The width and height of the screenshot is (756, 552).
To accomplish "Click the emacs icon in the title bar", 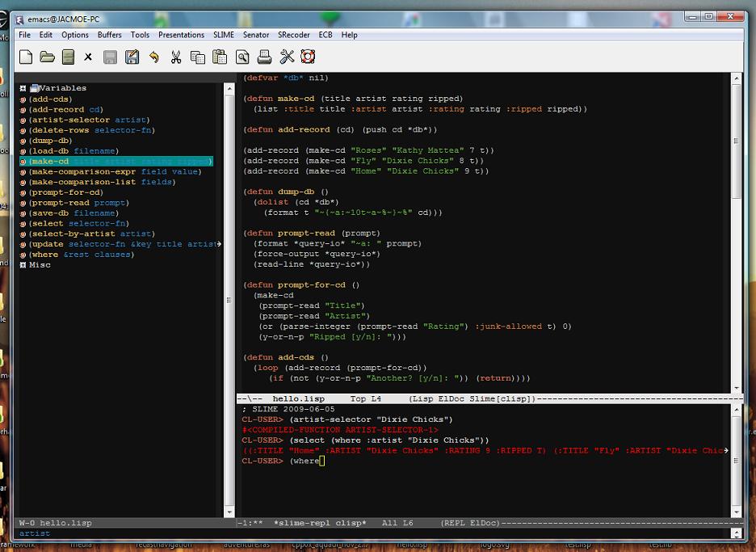I will [x=19, y=19].
